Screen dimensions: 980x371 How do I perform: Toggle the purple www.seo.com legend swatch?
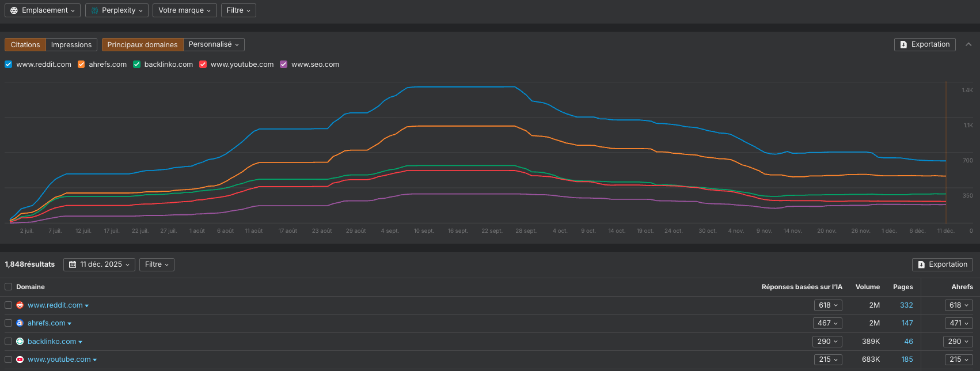point(284,65)
